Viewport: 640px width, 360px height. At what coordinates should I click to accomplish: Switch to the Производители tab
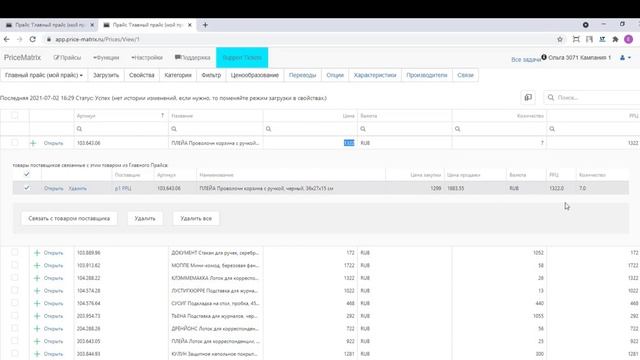click(427, 75)
